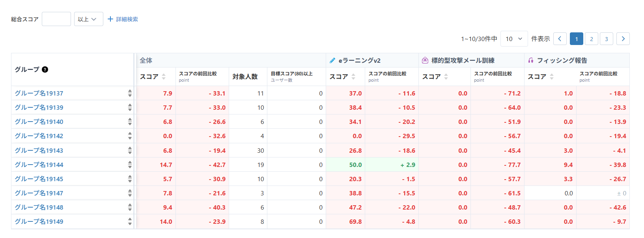Click the - 71.2 mail training comparison cell
The width and height of the screenshot is (644, 238).
[497, 93]
